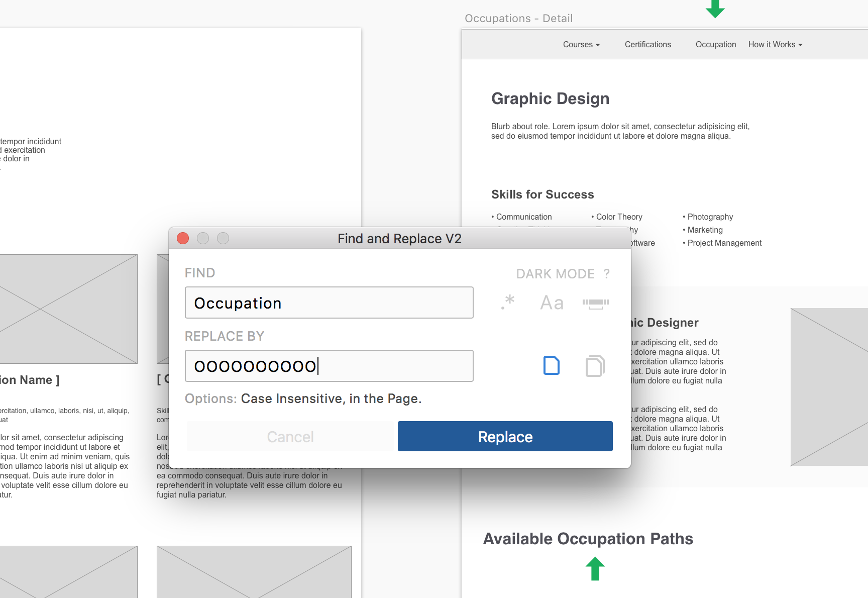
Task: Enable Dark Mode in the dialog
Action: point(555,273)
